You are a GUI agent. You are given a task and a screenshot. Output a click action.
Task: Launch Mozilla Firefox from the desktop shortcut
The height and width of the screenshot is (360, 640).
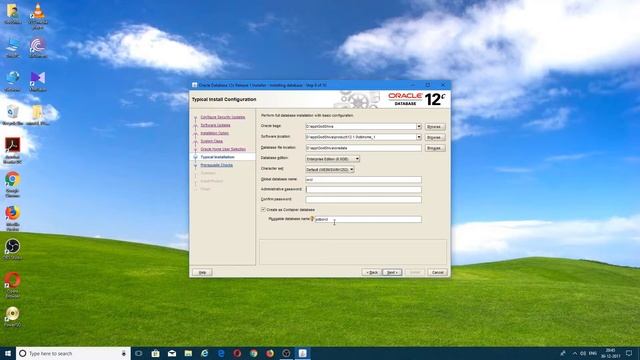pyautogui.click(x=13, y=218)
